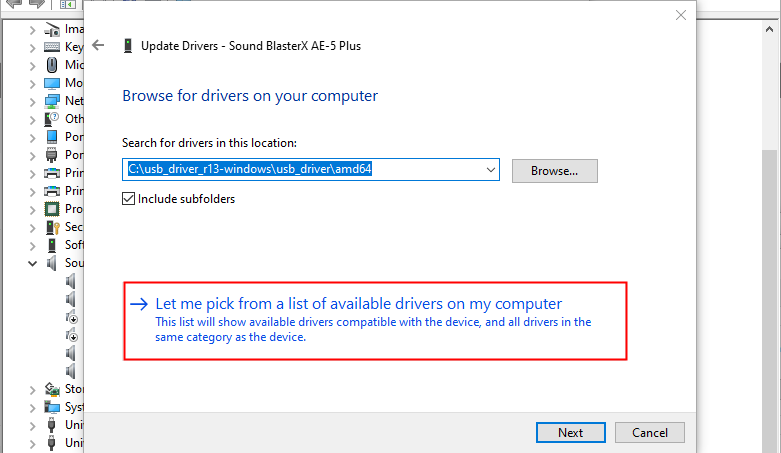Close the Update Drivers dialog window
The height and width of the screenshot is (453, 781).
click(681, 15)
